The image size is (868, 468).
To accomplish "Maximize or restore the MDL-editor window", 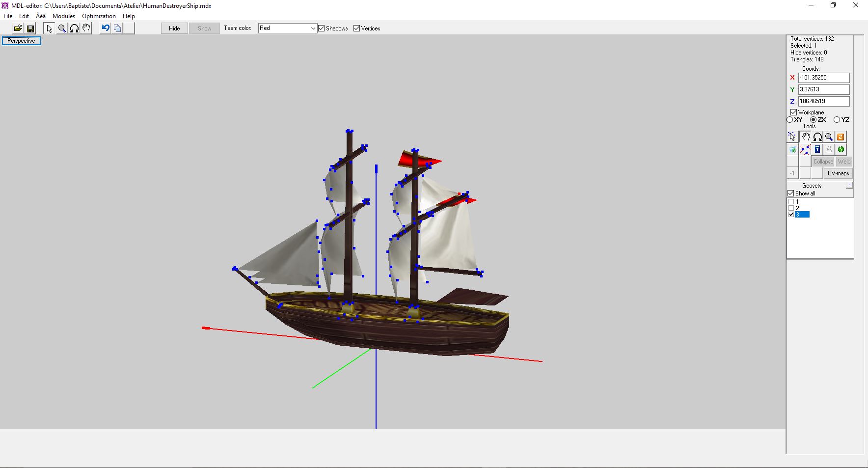I will [x=833, y=5].
